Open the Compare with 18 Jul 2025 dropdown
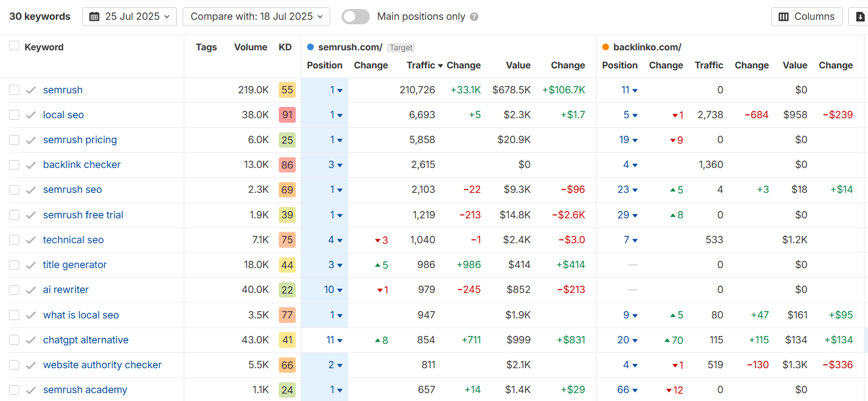Image resolution: width=868 pixels, height=401 pixels. [256, 16]
